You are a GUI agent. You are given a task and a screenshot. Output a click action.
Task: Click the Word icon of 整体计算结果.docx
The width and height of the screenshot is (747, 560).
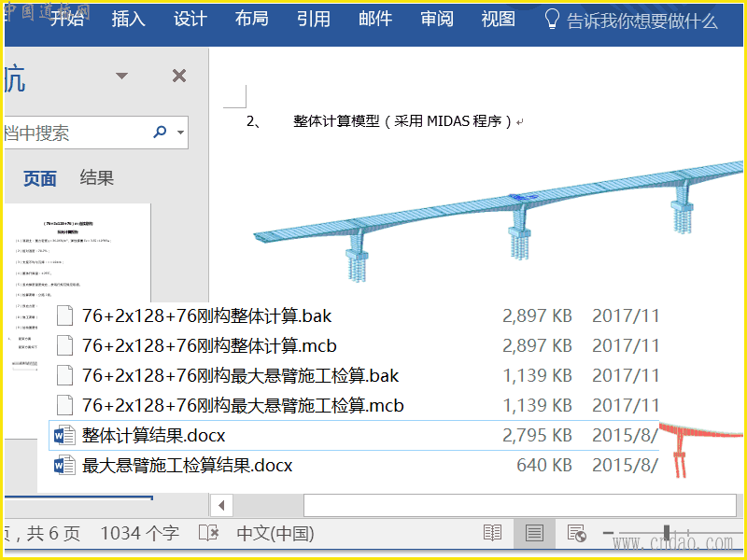[64, 435]
